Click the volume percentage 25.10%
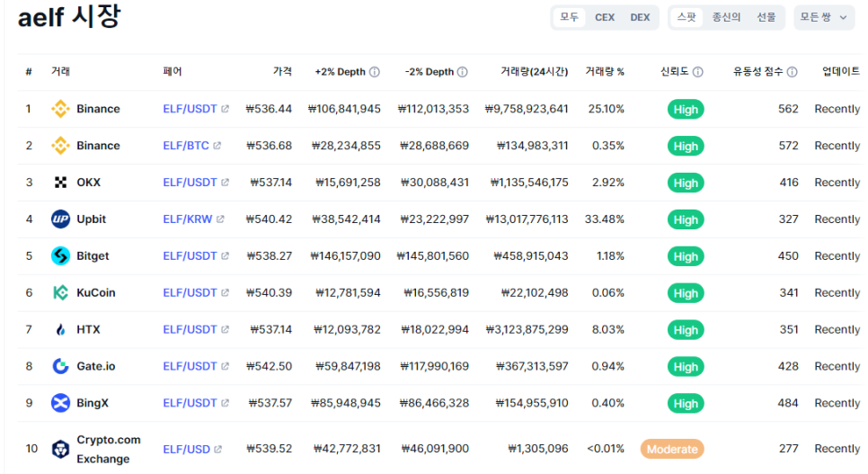Image resolution: width=868 pixels, height=474 pixels. click(x=607, y=109)
